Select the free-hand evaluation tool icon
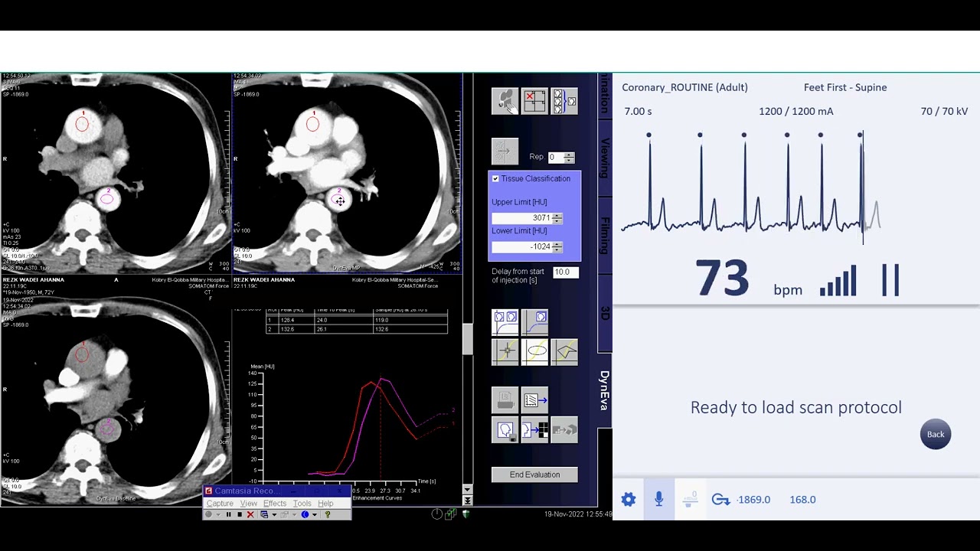Viewport: 980px width, 551px height. [x=505, y=102]
